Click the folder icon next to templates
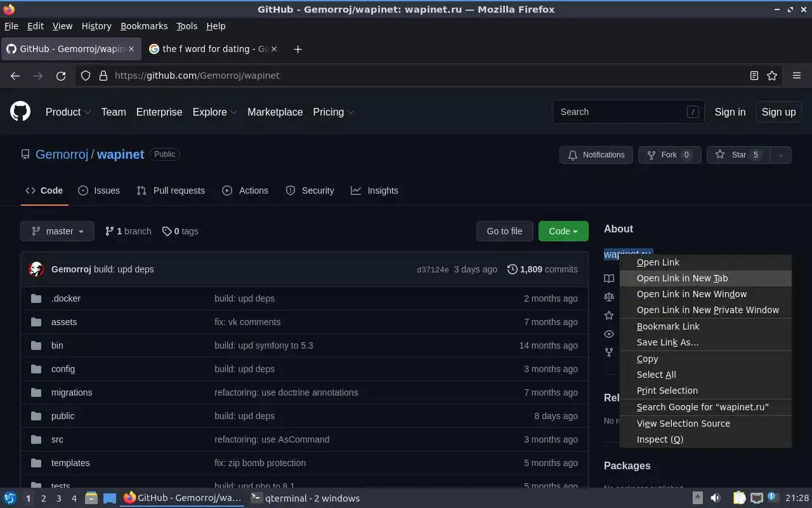This screenshot has width=812, height=508. pos(36,463)
